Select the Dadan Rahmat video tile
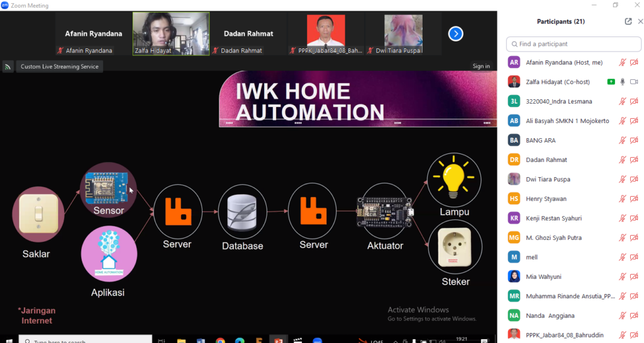This screenshot has height=343, width=644. click(248, 34)
